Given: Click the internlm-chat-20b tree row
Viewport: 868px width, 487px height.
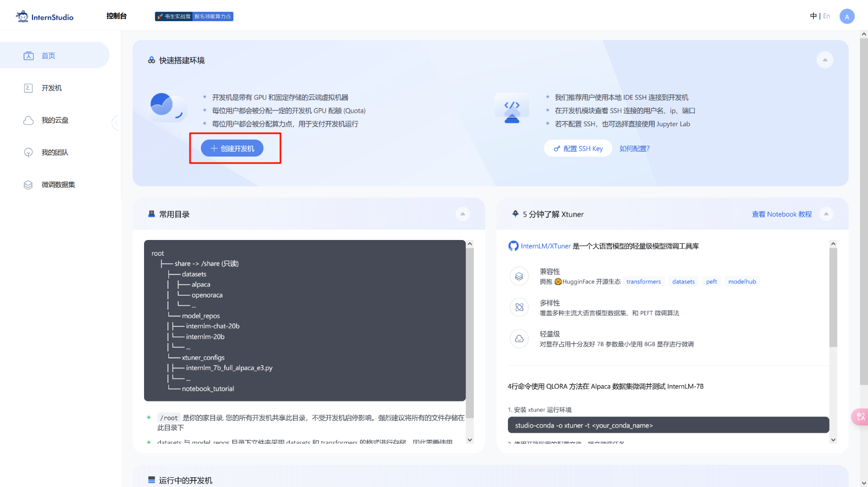Looking at the screenshot, I should click(x=213, y=326).
